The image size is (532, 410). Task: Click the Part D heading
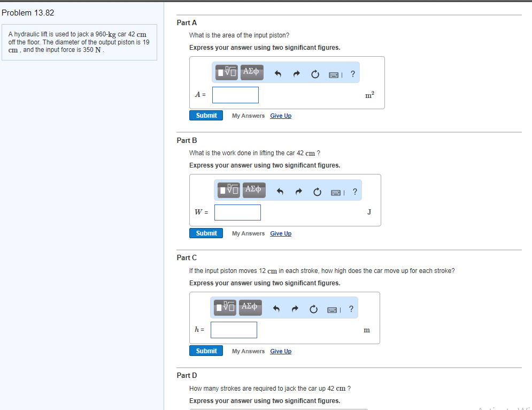(187, 375)
